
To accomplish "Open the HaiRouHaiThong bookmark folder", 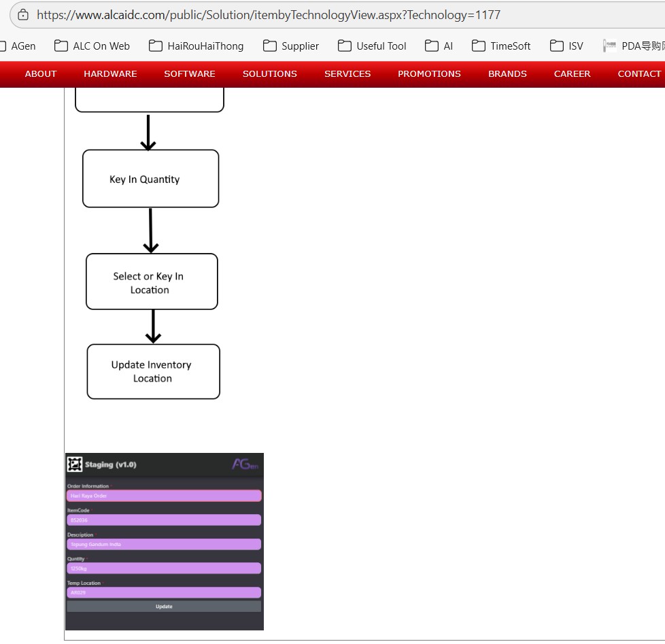I will click(x=197, y=46).
